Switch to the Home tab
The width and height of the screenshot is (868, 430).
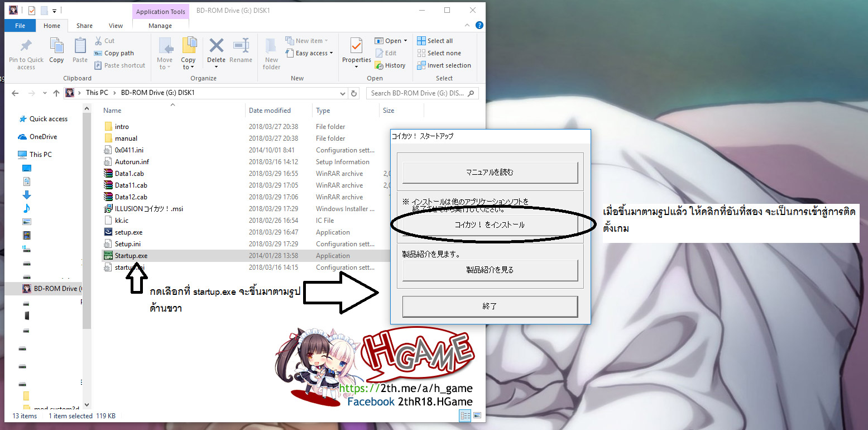(52, 26)
